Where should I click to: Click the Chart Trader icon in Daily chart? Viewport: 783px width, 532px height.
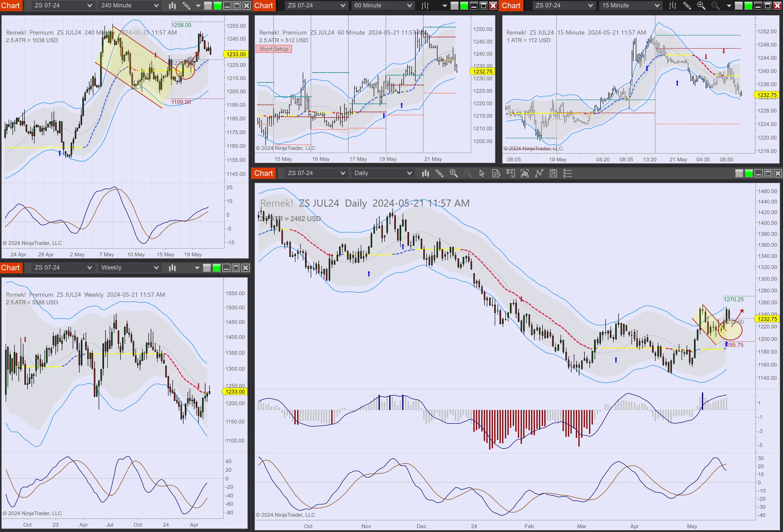click(511, 173)
